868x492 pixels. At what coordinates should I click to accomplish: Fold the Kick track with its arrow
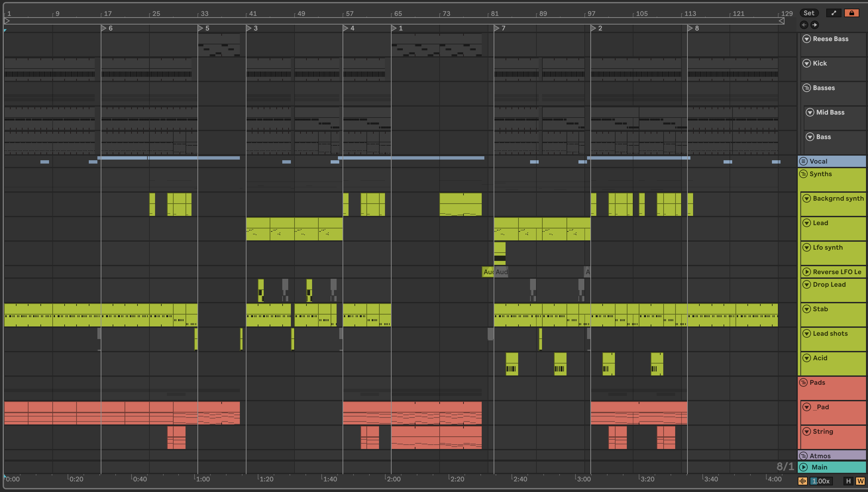pyautogui.click(x=806, y=64)
